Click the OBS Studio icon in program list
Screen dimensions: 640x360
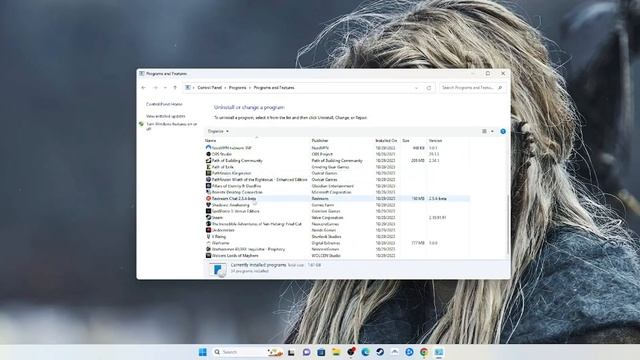(x=208, y=154)
